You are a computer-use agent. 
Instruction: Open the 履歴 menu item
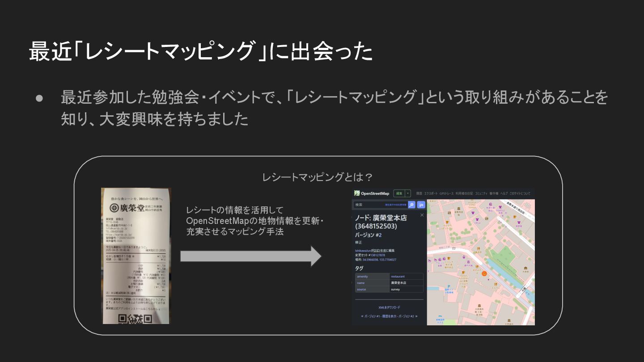pos(419,194)
